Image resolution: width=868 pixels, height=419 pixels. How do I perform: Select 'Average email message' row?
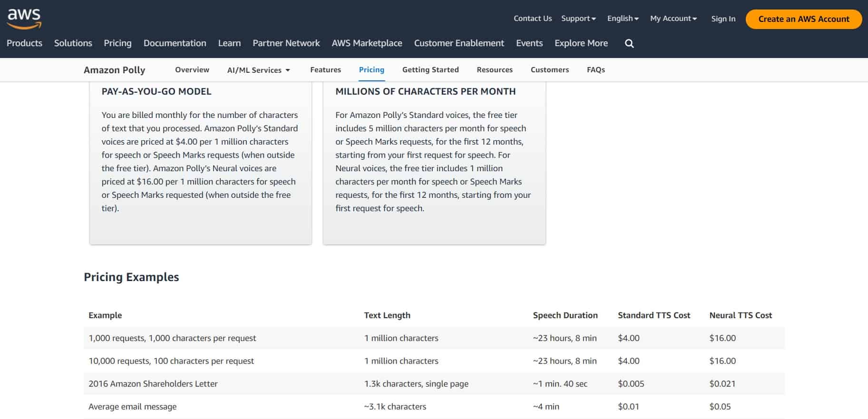pyautogui.click(x=434, y=407)
